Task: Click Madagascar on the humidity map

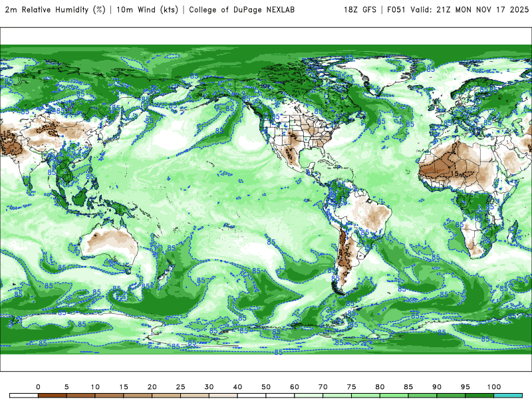Action: pos(513,231)
